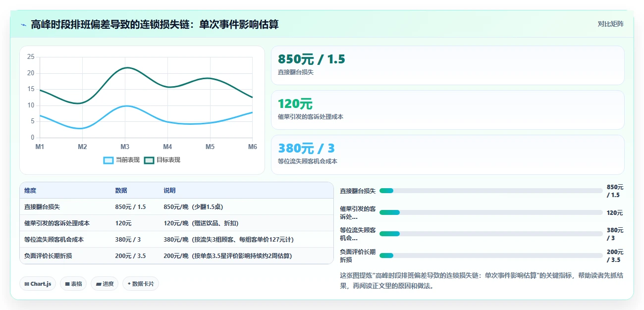
Task: Click the 表格 tag icon
Action: pos(67,284)
